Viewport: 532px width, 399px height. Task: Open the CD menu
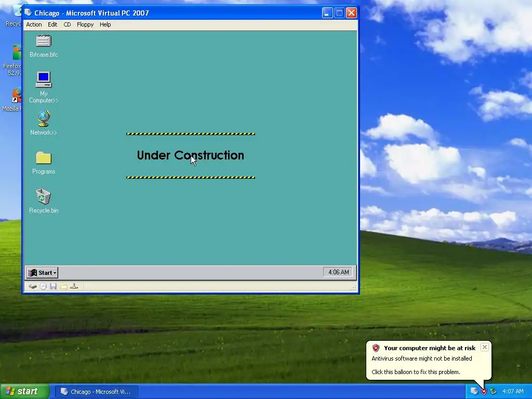click(67, 24)
